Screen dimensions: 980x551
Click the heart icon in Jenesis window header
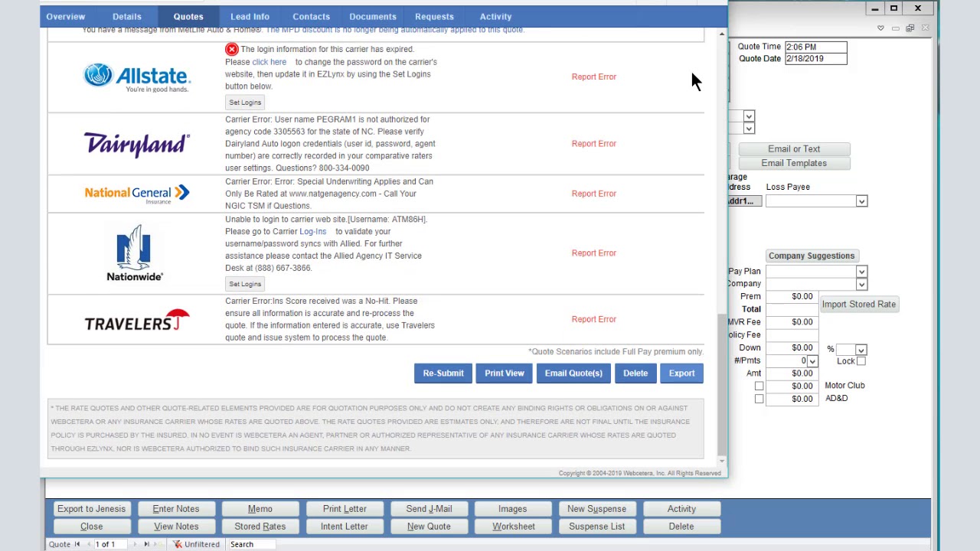click(x=880, y=28)
